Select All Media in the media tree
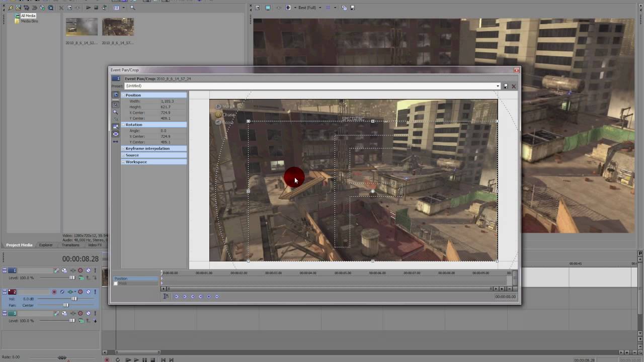Image resolution: width=644 pixels, height=362 pixels. tap(28, 16)
